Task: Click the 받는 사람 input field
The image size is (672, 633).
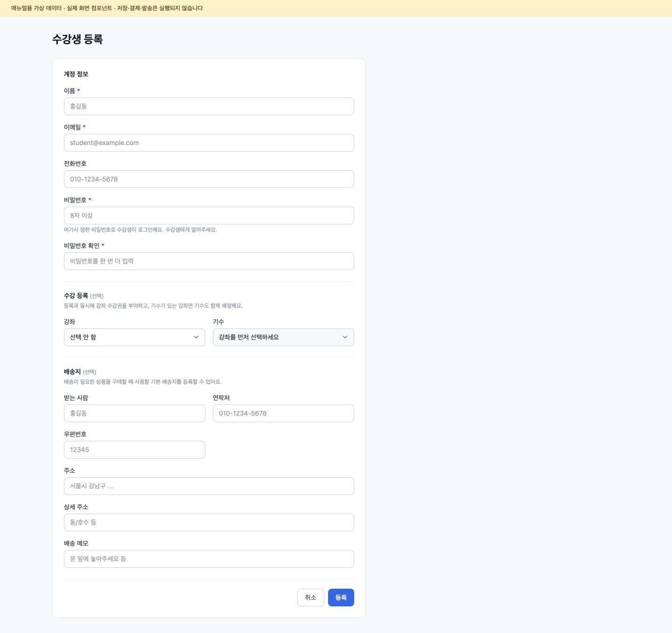Action: (134, 413)
